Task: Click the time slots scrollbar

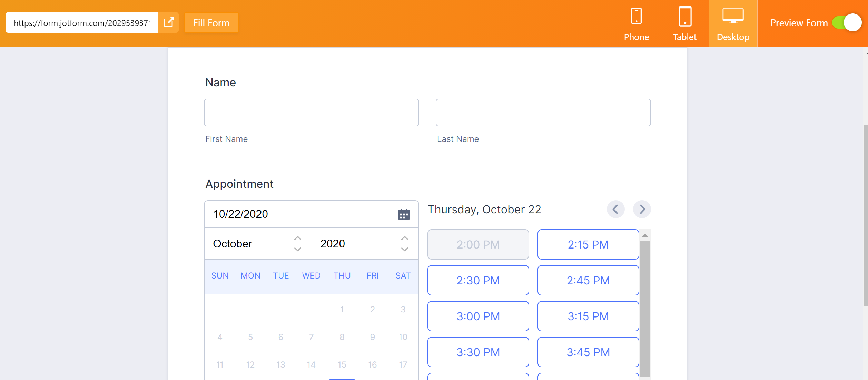Action: pos(645,307)
